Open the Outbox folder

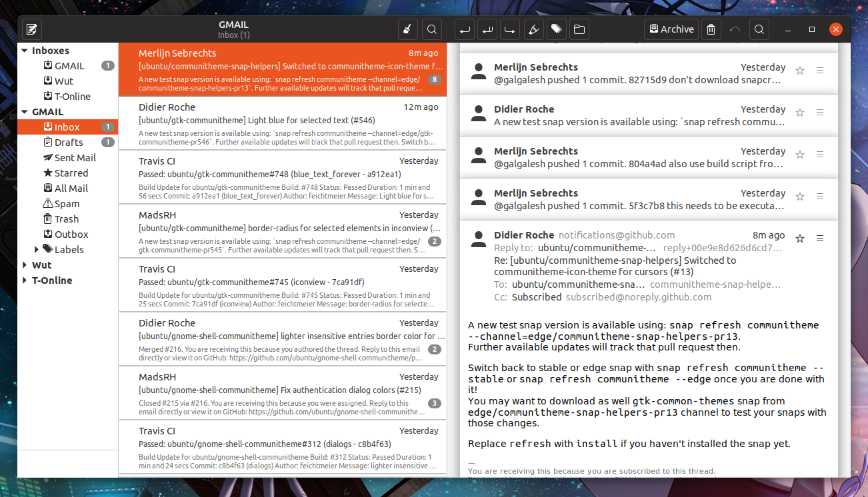point(67,235)
